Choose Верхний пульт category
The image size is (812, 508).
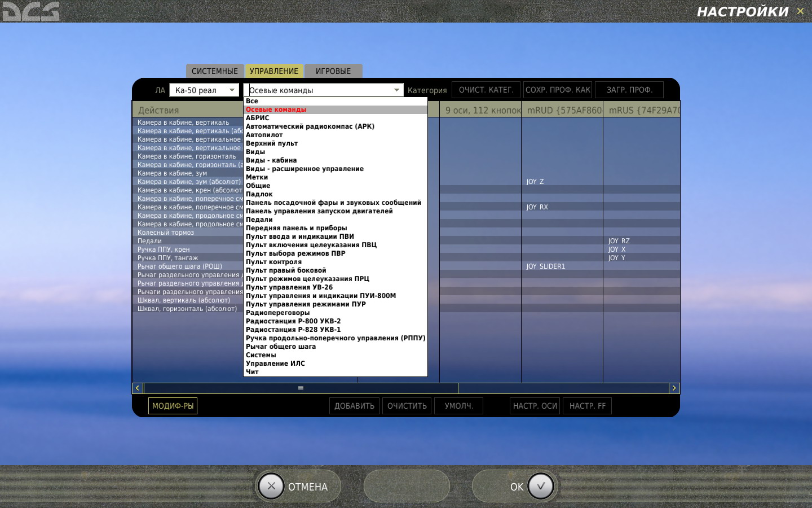pos(336,143)
